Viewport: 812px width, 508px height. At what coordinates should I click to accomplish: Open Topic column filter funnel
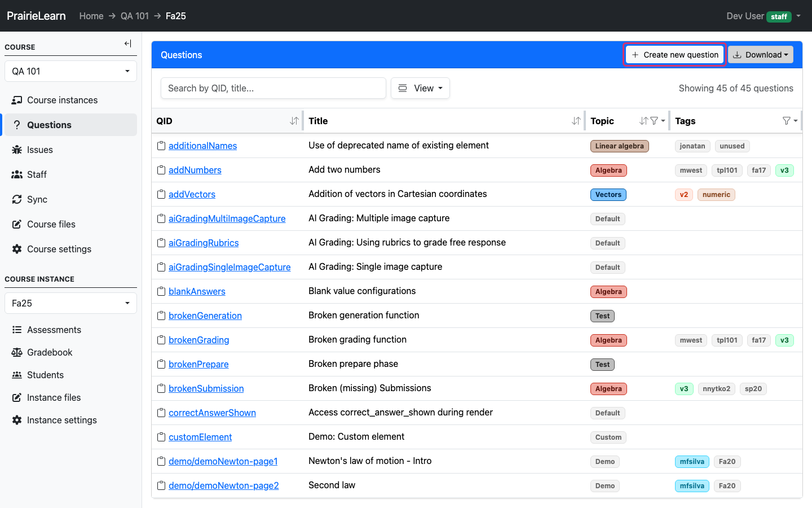point(657,121)
